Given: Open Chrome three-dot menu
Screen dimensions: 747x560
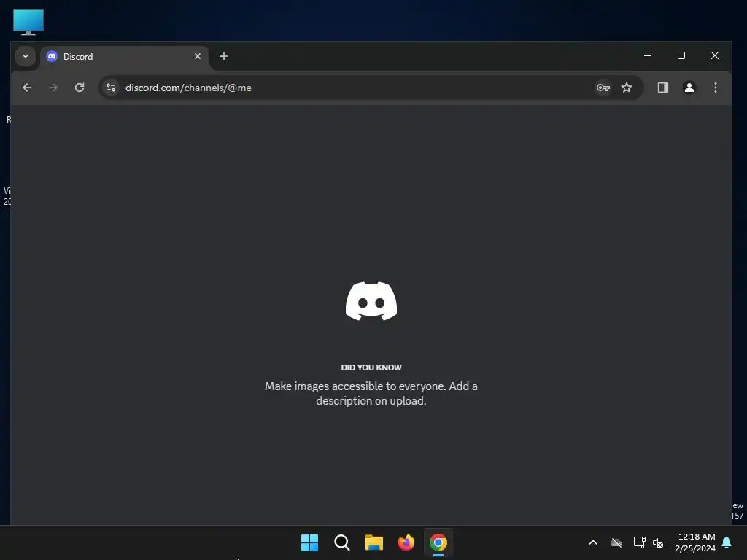Looking at the screenshot, I should tap(715, 87).
